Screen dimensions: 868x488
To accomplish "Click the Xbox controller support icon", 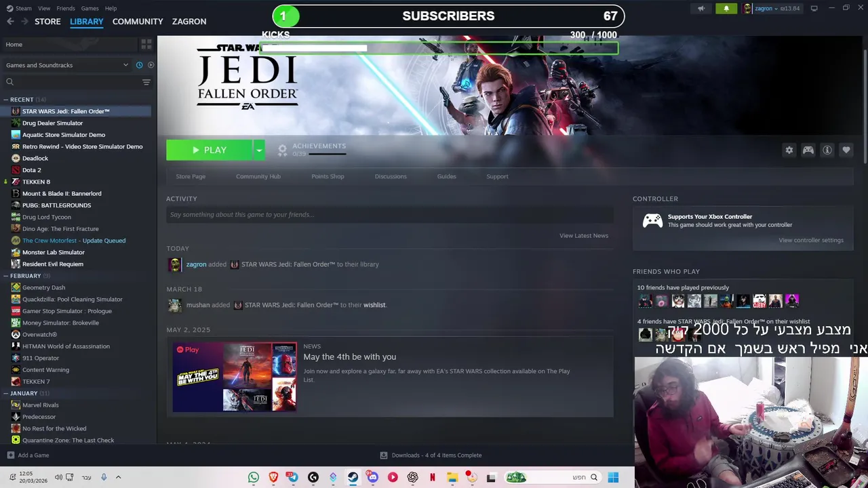I will (652, 220).
